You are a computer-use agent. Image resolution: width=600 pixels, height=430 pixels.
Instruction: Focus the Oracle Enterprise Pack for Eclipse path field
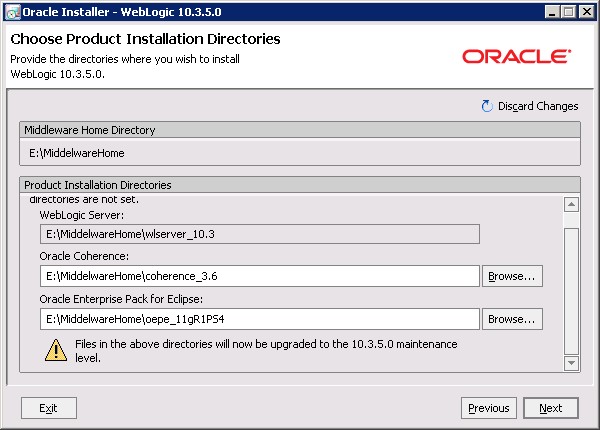click(x=260, y=319)
